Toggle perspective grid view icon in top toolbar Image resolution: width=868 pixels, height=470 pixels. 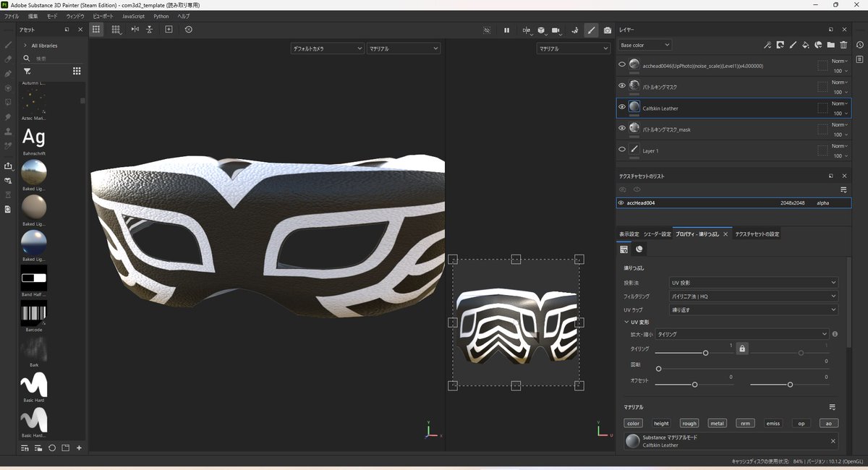point(95,30)
